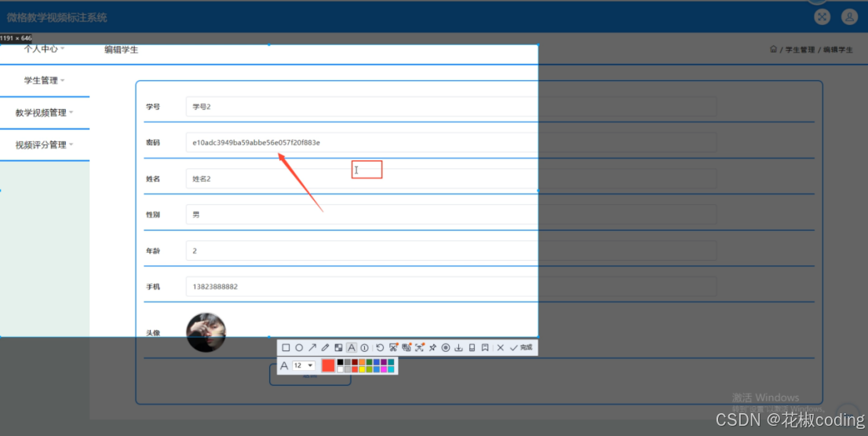Select the arrow drawing tool
The width and height of the screenshot is (868, 436).
click(x=312, y=347)
